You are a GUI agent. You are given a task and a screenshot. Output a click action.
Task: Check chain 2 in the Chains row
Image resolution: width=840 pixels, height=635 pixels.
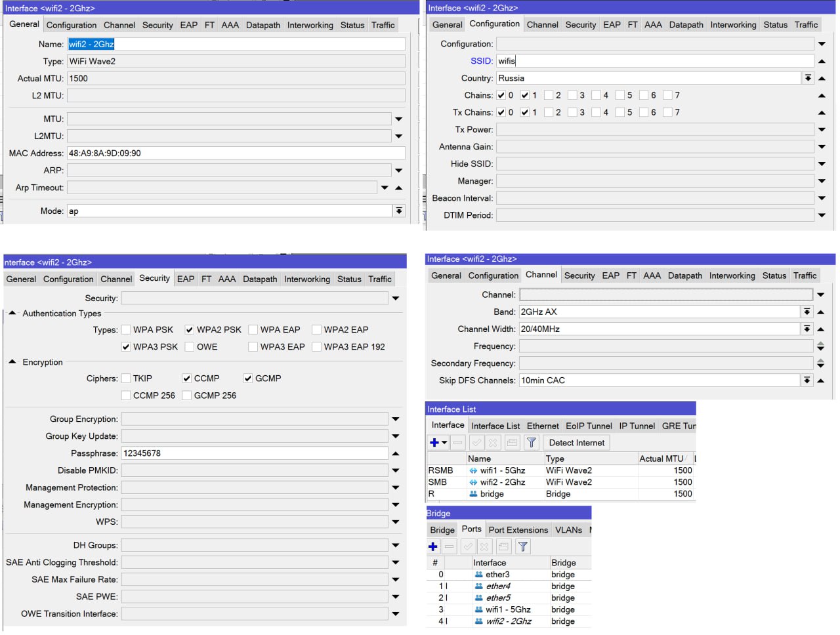(x=549, y=95)
